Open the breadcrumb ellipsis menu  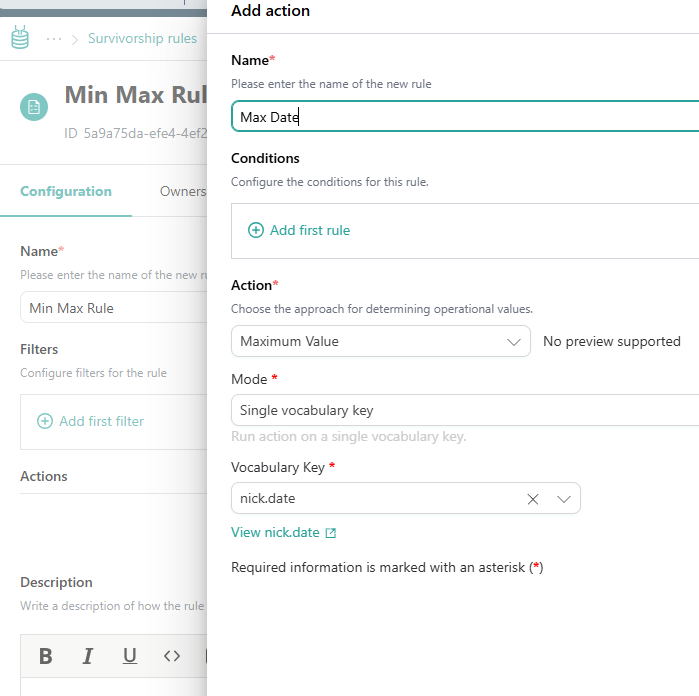54,39
